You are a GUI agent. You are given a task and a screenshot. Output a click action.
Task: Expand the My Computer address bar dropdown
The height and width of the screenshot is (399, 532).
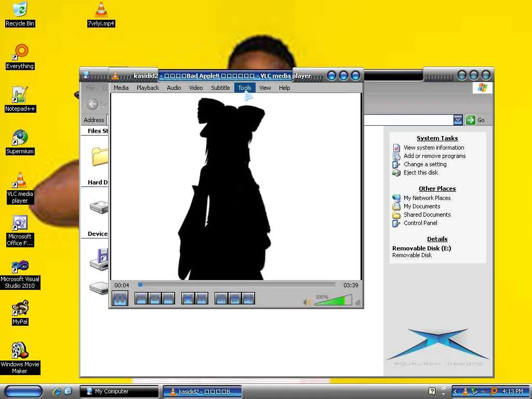458,120
